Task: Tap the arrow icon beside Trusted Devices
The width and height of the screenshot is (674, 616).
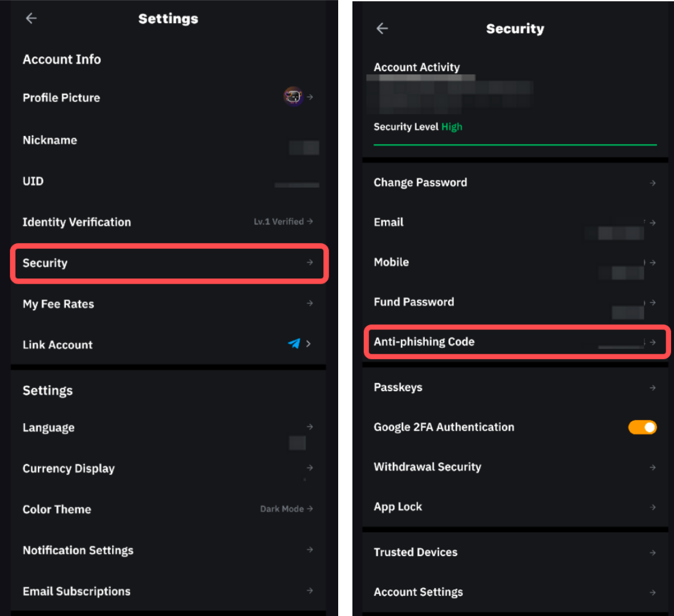Action: 653,553
